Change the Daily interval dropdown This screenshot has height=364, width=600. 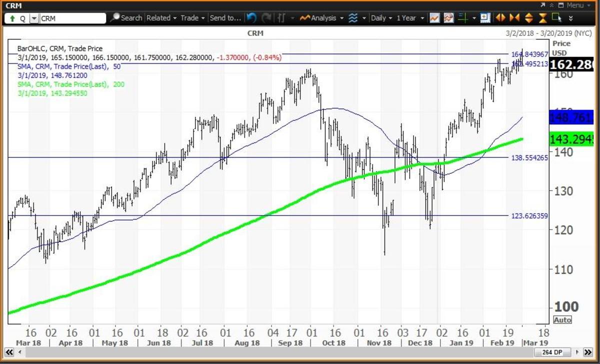click(x=381, y=18)
